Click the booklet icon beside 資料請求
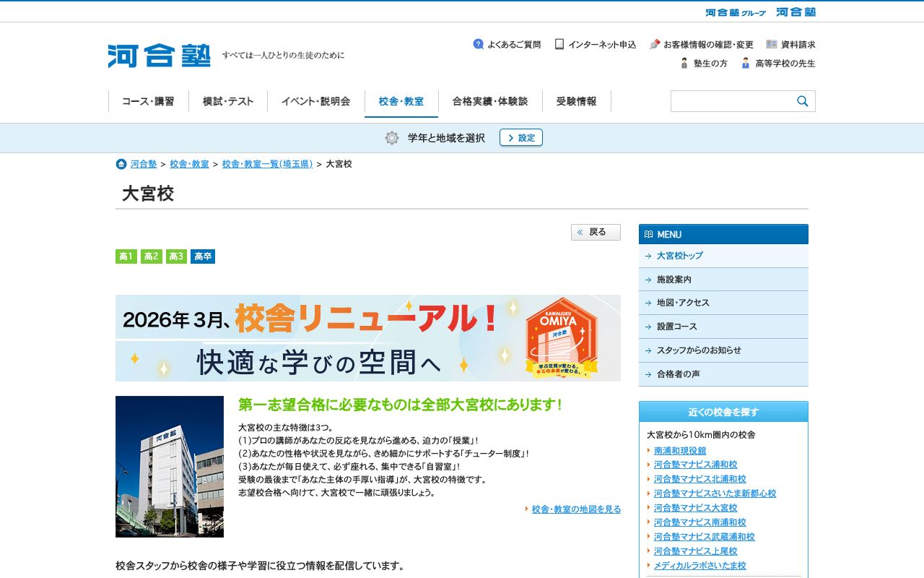 (772, 44)
